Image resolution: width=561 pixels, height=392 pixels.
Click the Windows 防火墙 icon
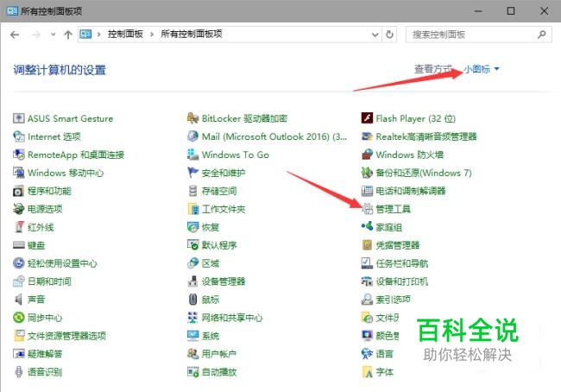[x=367, y=155]
